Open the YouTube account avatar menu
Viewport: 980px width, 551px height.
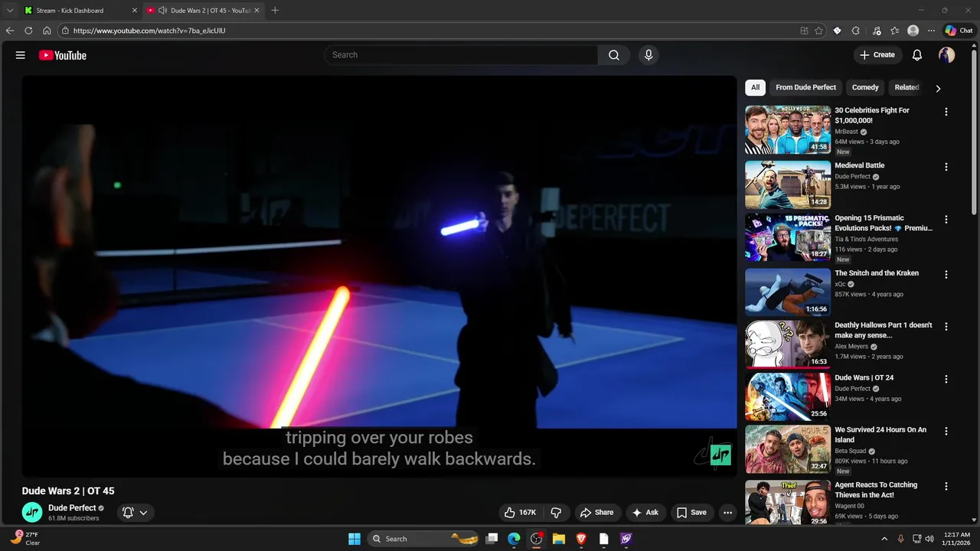(x=947, y=55)
